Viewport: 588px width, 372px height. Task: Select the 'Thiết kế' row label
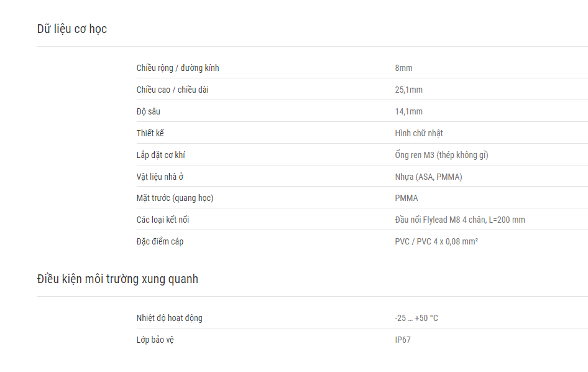[x=150, y=133]
